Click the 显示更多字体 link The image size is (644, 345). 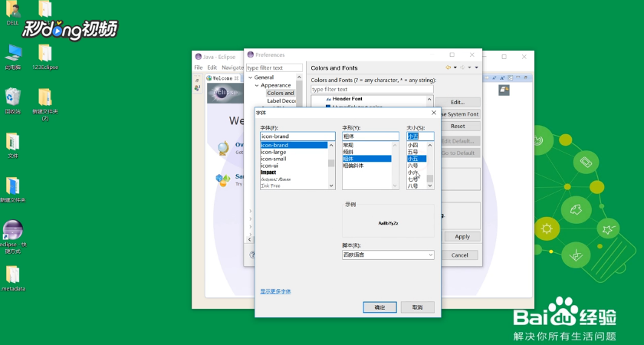pos(275,291)
